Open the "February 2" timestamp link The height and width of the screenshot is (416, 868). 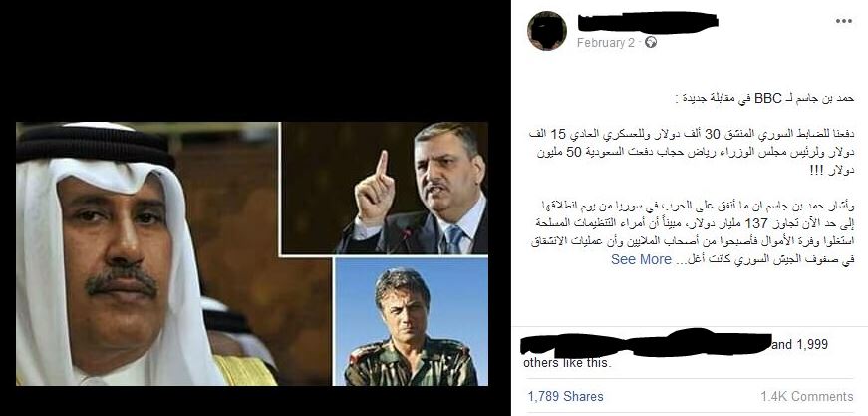coord(605,43)
